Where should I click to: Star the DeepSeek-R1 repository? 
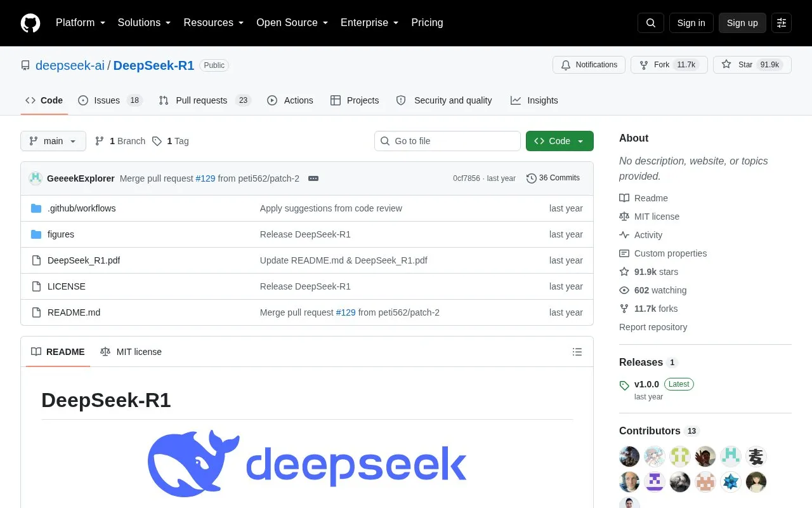pyautogui.click(x=752, y=65)
